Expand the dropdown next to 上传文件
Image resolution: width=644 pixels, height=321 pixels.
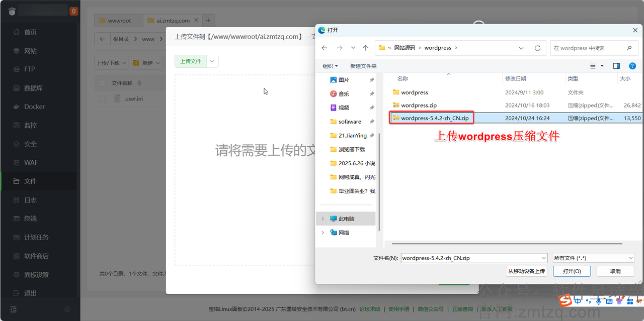point(212,61)
